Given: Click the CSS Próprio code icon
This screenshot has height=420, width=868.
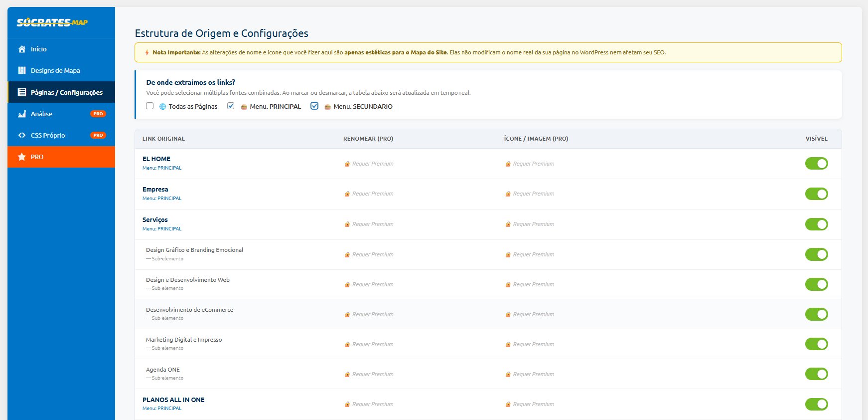Looking at the screenshot, I should point(22,135).
